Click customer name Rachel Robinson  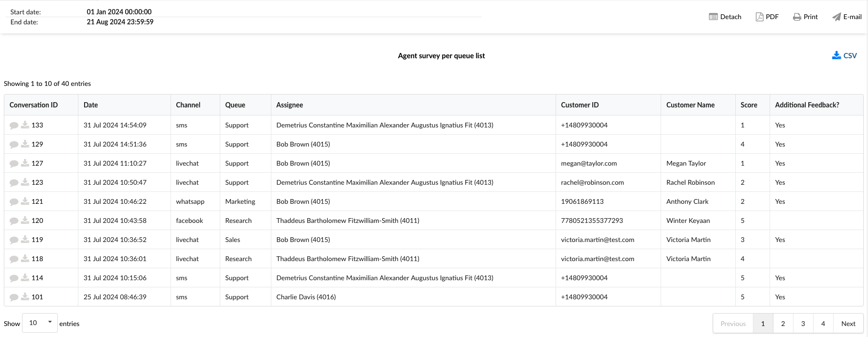pos(691,182)
